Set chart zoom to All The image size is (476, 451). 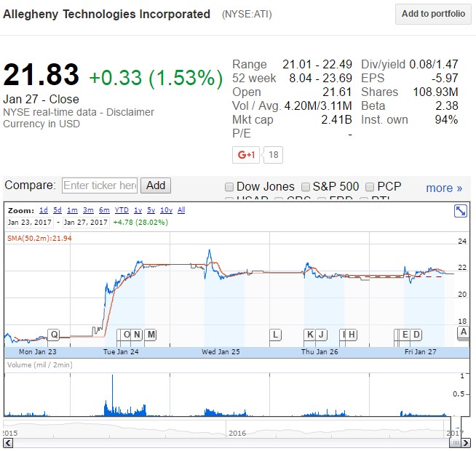[x=181, y=210]
